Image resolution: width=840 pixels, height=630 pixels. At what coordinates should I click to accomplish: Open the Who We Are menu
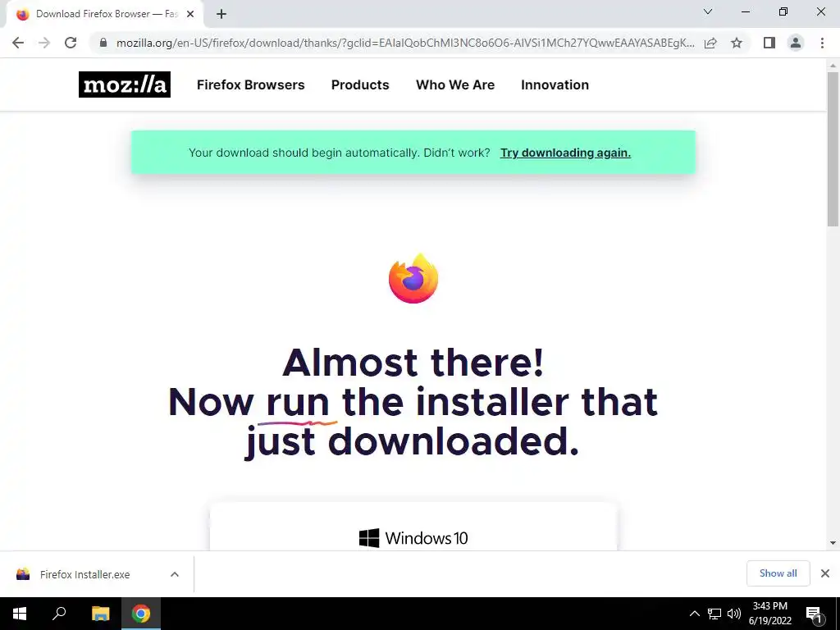click(455, 84)
